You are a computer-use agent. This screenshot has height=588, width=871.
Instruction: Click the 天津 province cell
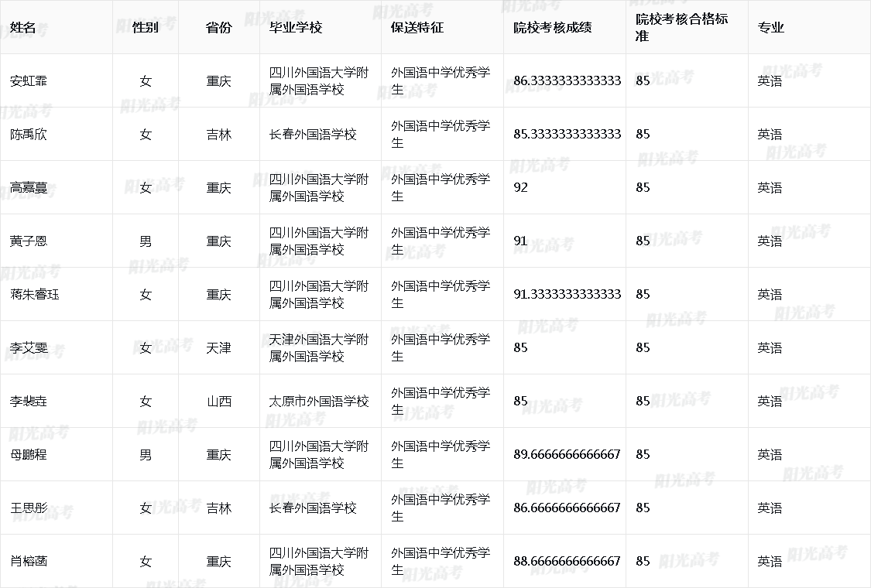[x=218, y=347]
